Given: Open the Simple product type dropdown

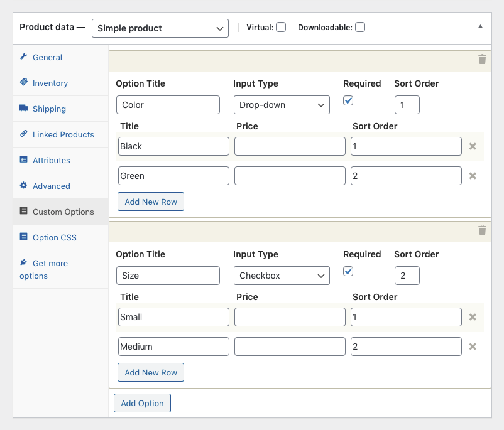Looking at the screenshot, I should (x=160, y=28).
